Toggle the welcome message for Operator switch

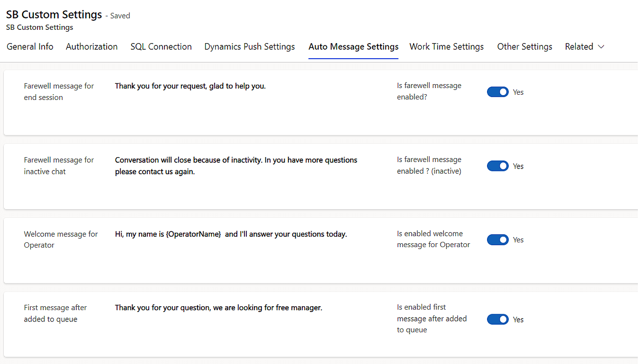pos(497,240)
